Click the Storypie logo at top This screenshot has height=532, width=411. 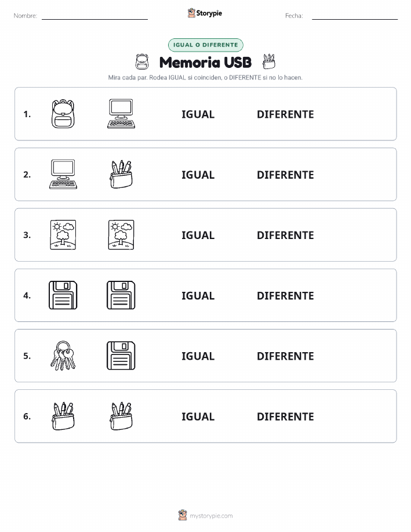coord(205,13)
